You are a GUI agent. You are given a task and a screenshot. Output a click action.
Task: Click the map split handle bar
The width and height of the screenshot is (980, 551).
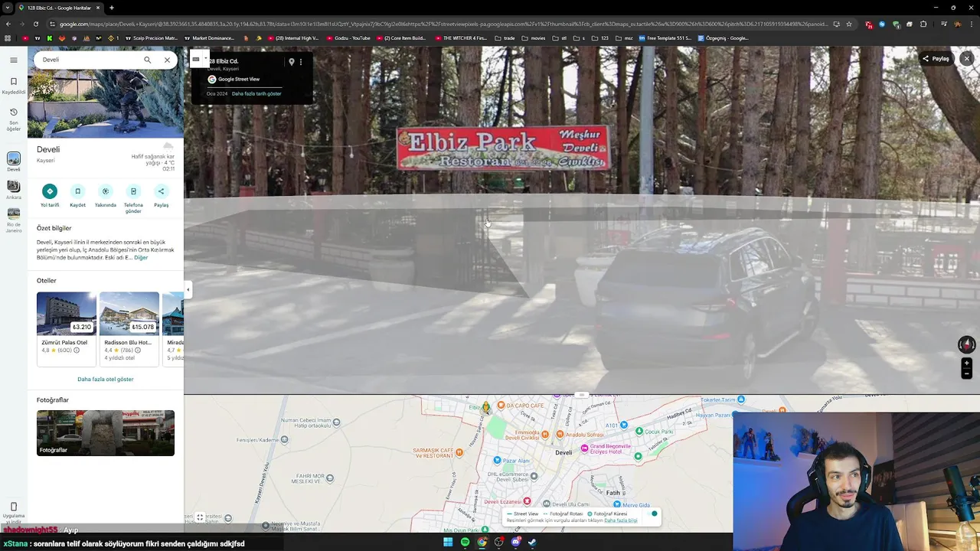[581, 395]
